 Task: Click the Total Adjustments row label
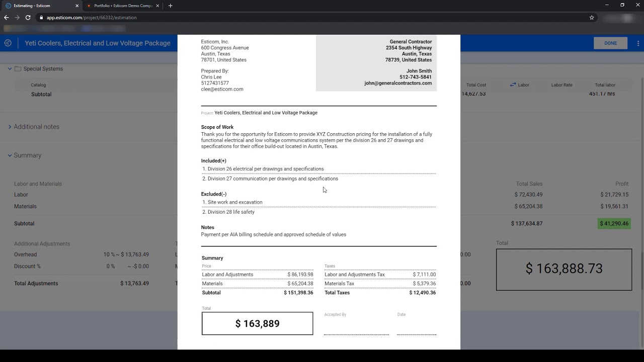[x=36, y=284]
